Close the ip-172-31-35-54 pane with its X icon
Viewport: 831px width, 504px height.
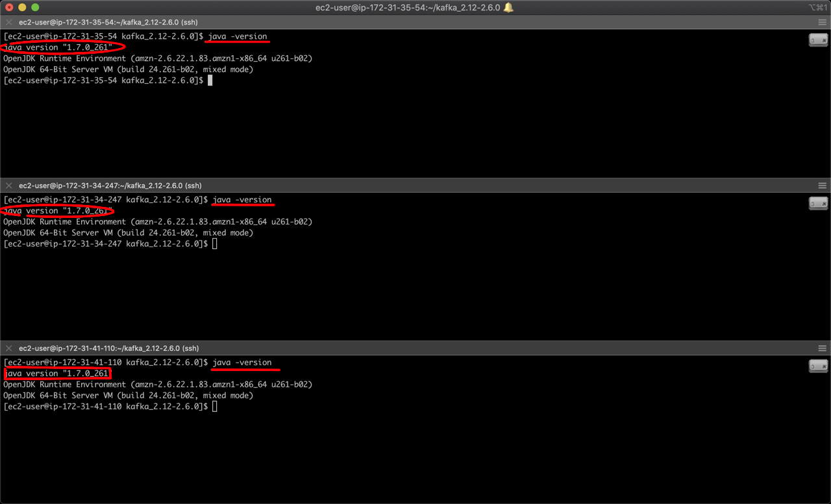9,22
